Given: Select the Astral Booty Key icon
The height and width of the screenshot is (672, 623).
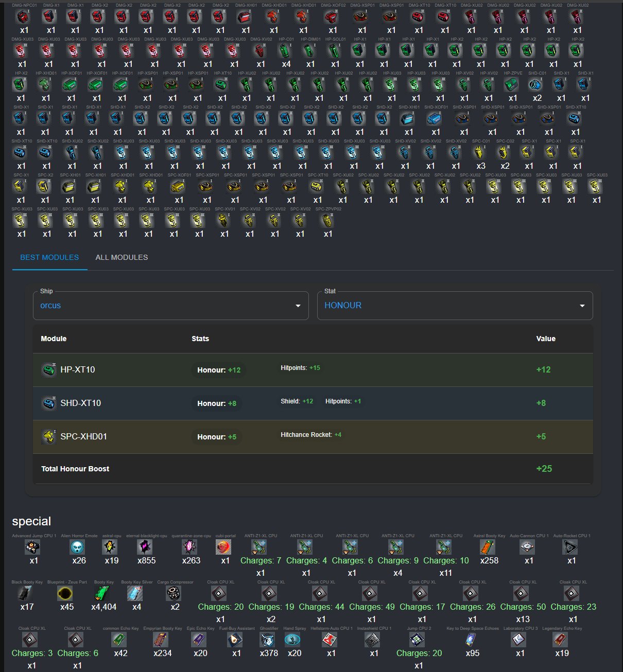Looking at the screenshot, I should [488, 547].
